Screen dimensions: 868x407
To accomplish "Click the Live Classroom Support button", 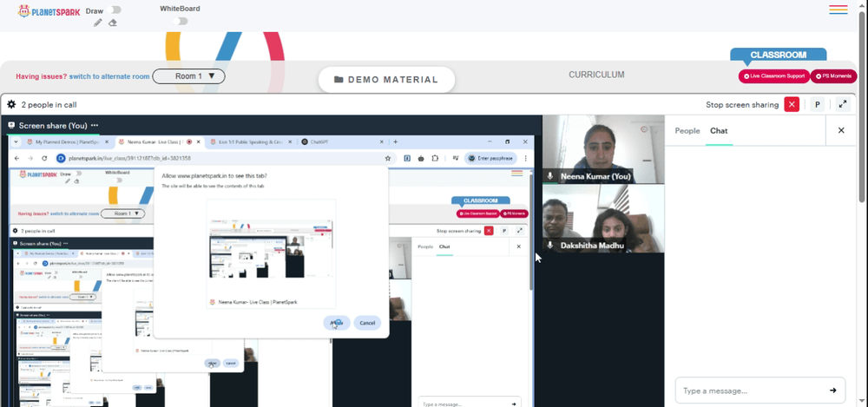I will coord(774,76).
